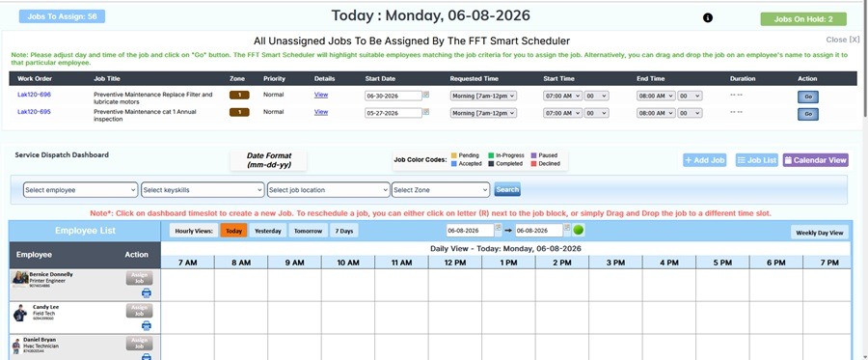Click the green round go button after date range
The width and height of the screenshot is (868, 360).
pos(579,230)
